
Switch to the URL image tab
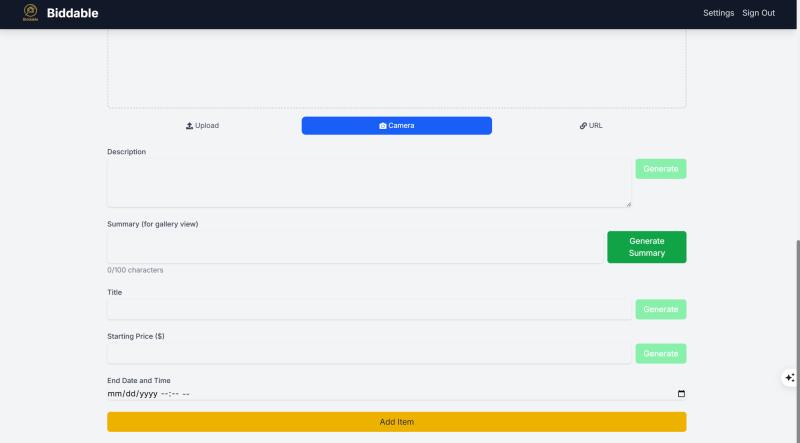591,126
